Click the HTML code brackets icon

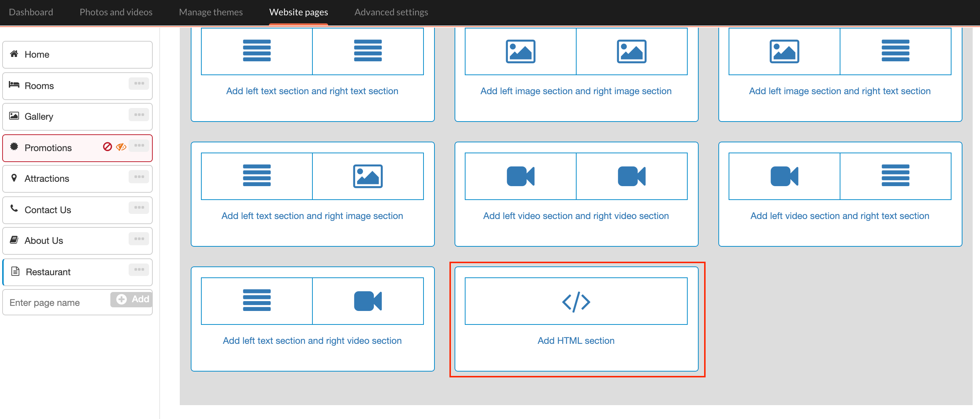(576, 301)
